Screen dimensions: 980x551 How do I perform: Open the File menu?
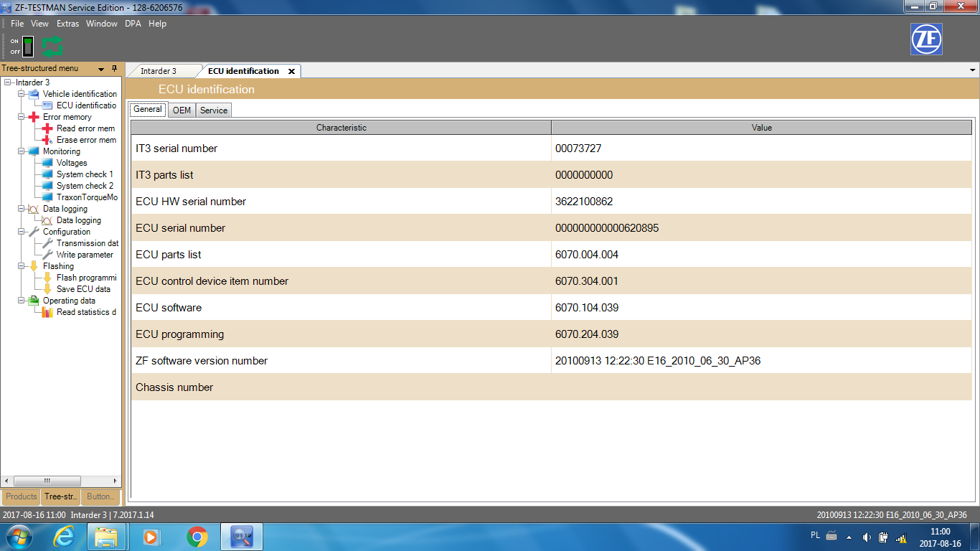point(17,24)
